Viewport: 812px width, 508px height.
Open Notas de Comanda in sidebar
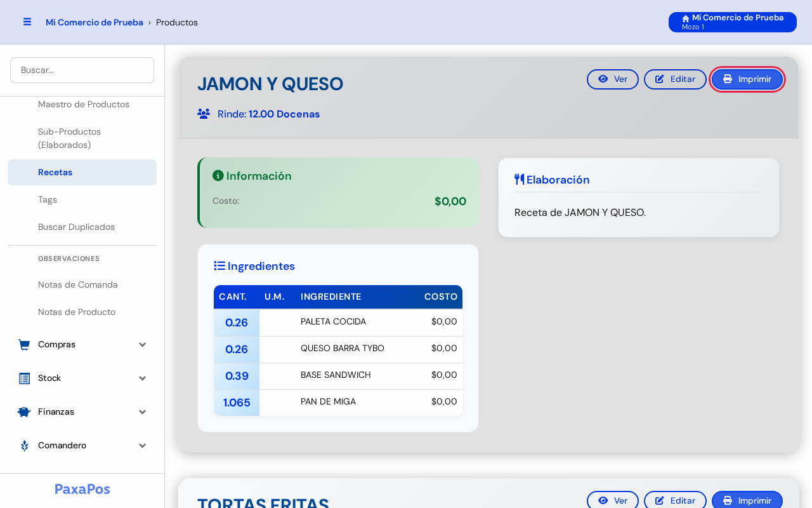(82, 284)
